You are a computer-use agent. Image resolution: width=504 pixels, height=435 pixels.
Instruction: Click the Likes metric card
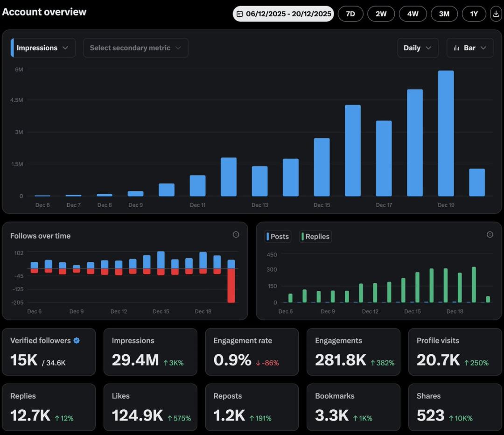click(150, 407)
